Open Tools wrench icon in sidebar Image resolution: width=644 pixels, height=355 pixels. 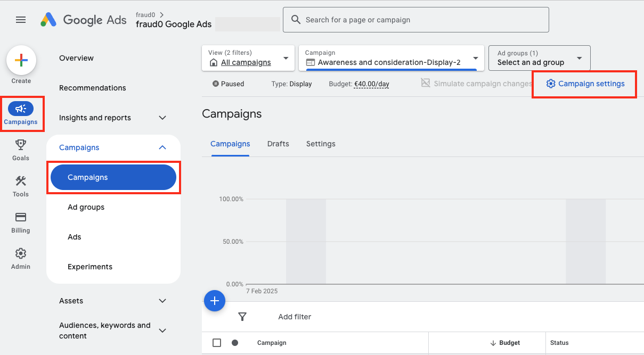(21, 181)
